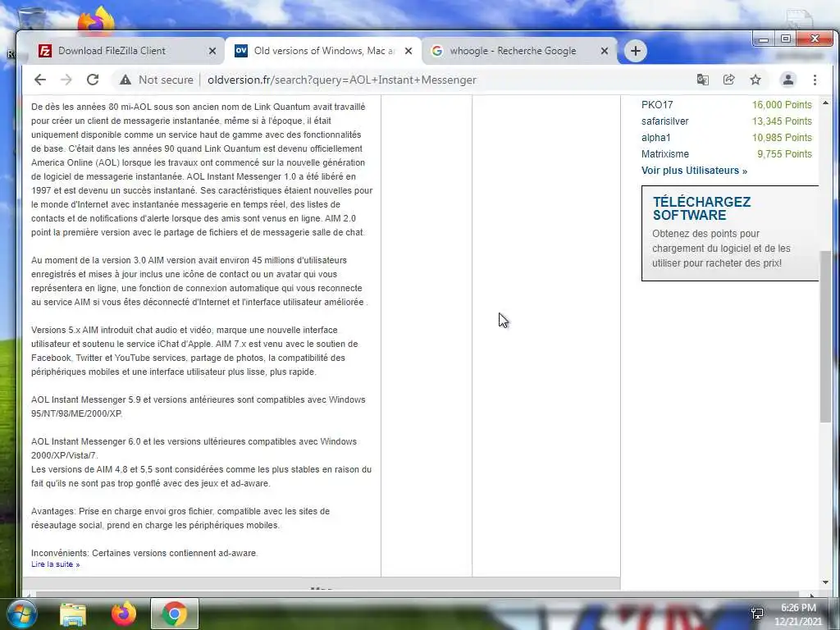Click the TÉLÉCHARGEZ SOFTWARE heading

(702, 208)
